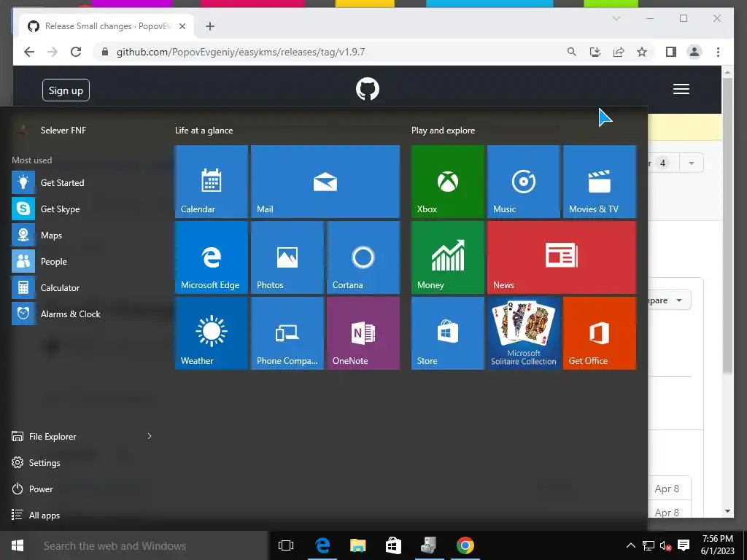Click the network icon in system tray
Viewport: 747px width, 560px height.
click(648, 545)
